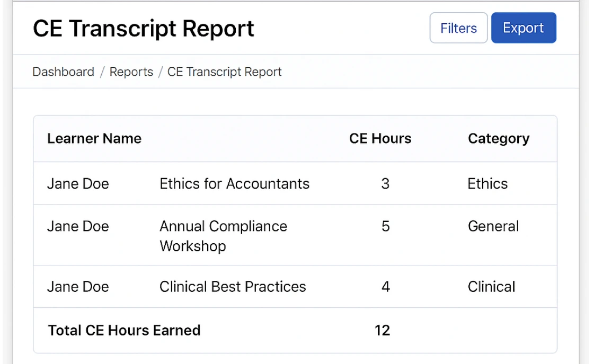Select Jane Doe in the second row

coord(78,226)
